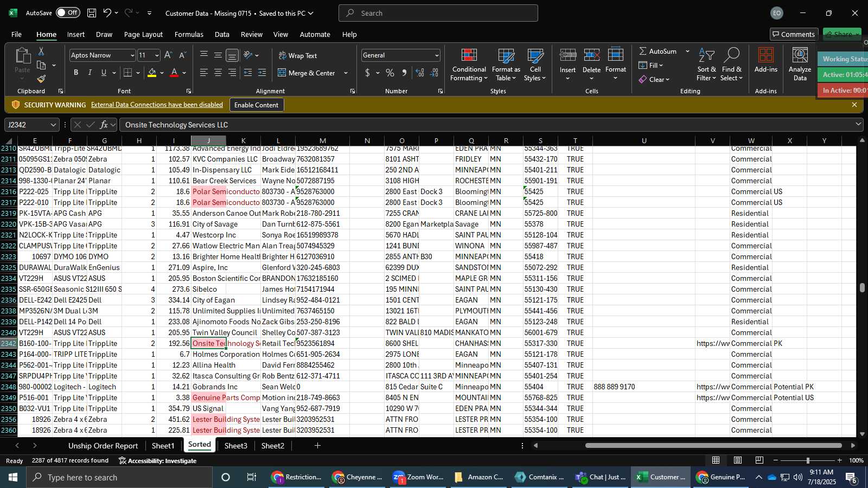Open Format as Table gallery
The image size is (868, 488).
coord(506,65)
